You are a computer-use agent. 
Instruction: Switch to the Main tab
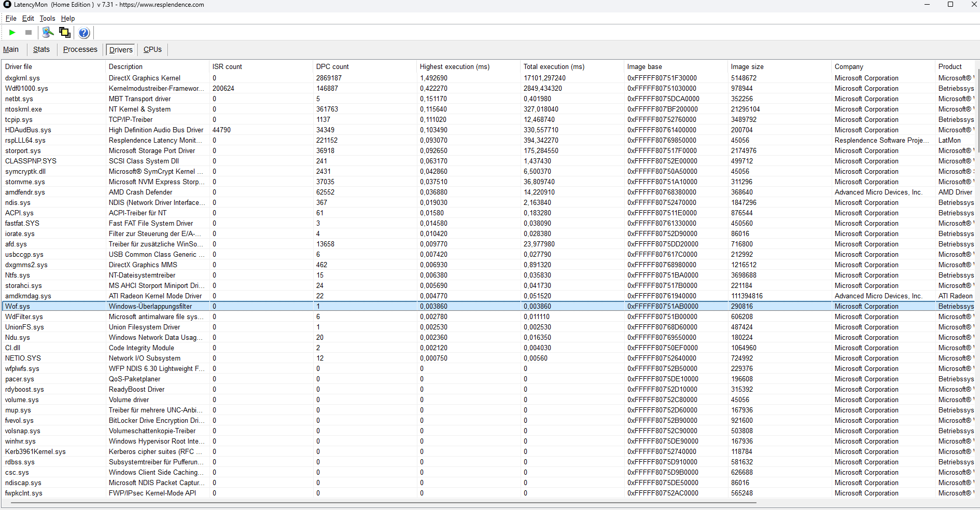coord(11,49)
